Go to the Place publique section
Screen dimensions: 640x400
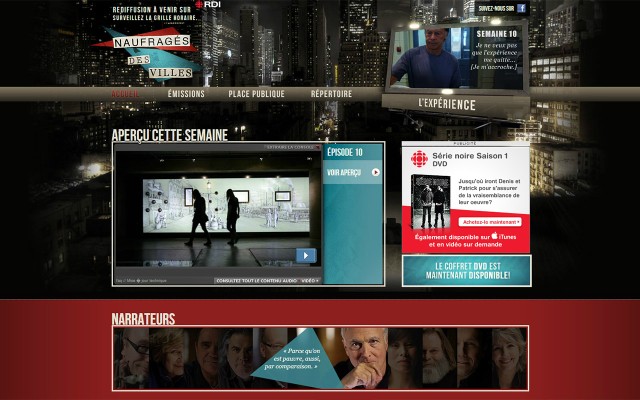[x=256, y=94]
